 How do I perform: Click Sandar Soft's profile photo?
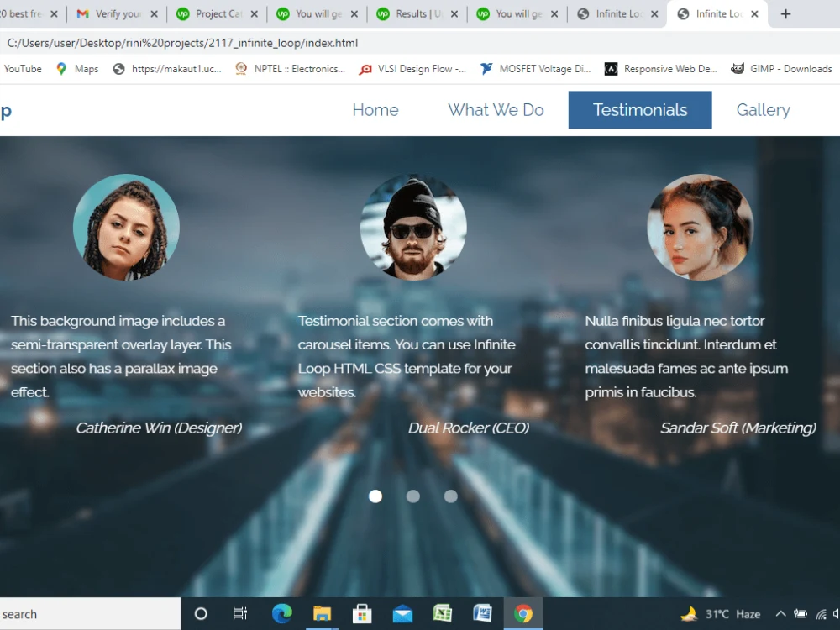(x=701, y=227)
